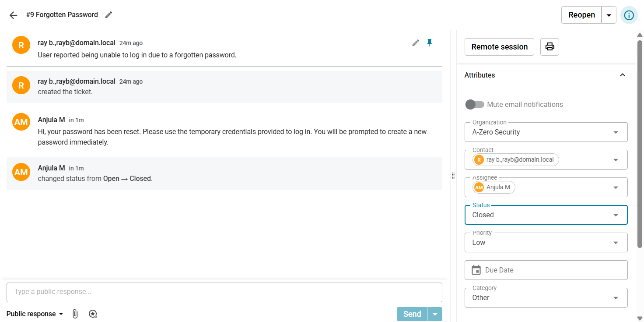Toggle Mute email notifications switch

475,104
